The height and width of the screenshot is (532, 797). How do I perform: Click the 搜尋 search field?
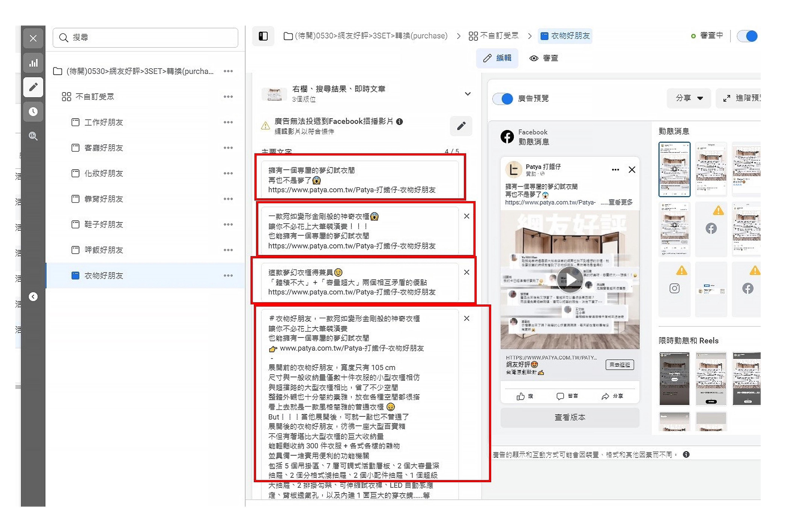tap(145, 37)
